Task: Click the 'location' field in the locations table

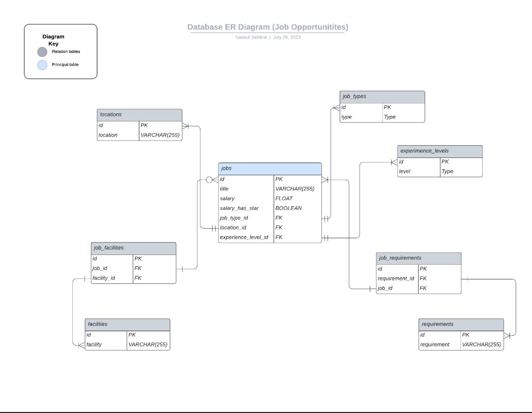Action: 108,135
